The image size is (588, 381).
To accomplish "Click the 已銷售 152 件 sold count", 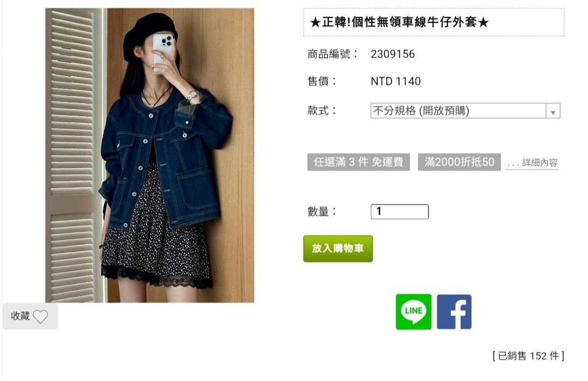I will pos(528,355).
